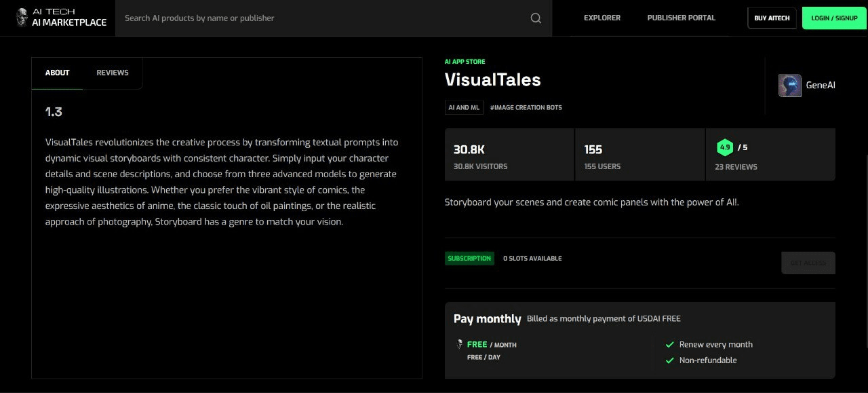Screen dimensions: 868x393
Task: Switch to the Reviews tab
Action: 113,73
